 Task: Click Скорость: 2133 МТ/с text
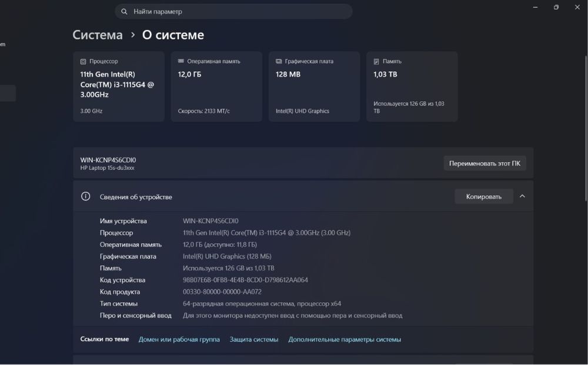point(204,111)
